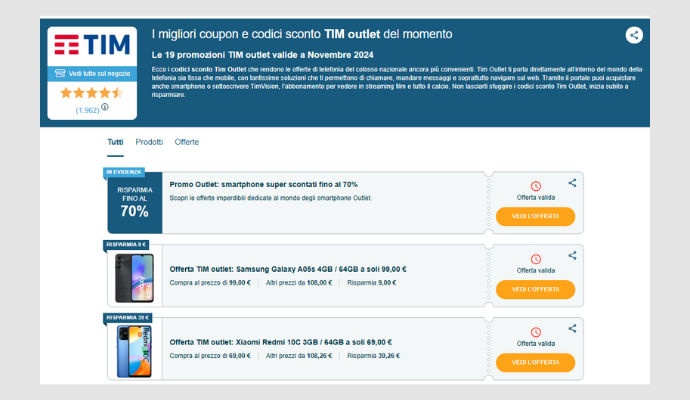The image size is (690, 400).
Task: Click 'Compra al prezzo di 69,00 €' text
Action: pos(210,356)
